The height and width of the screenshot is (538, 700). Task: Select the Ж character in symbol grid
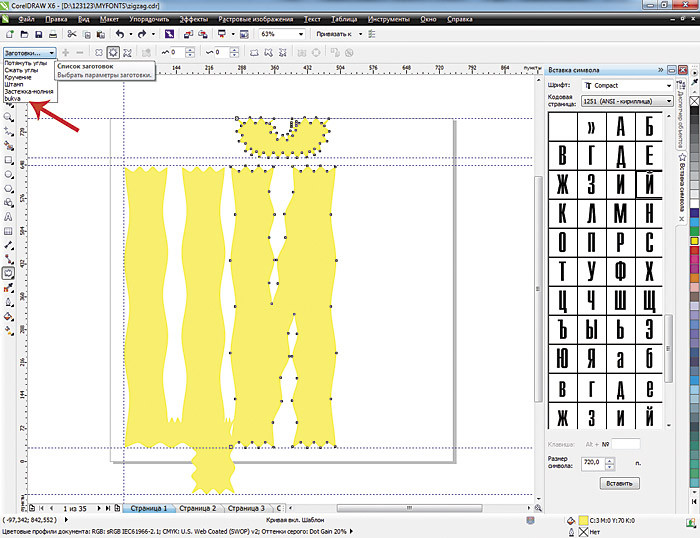[562, 184]
